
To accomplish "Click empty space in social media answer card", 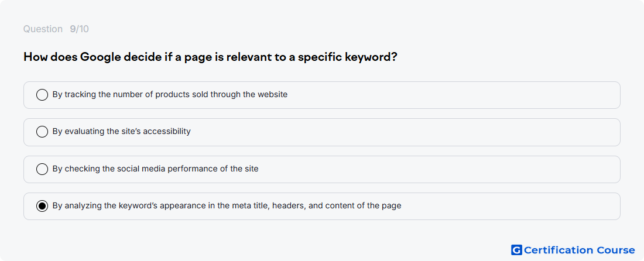I will [440, 169].
